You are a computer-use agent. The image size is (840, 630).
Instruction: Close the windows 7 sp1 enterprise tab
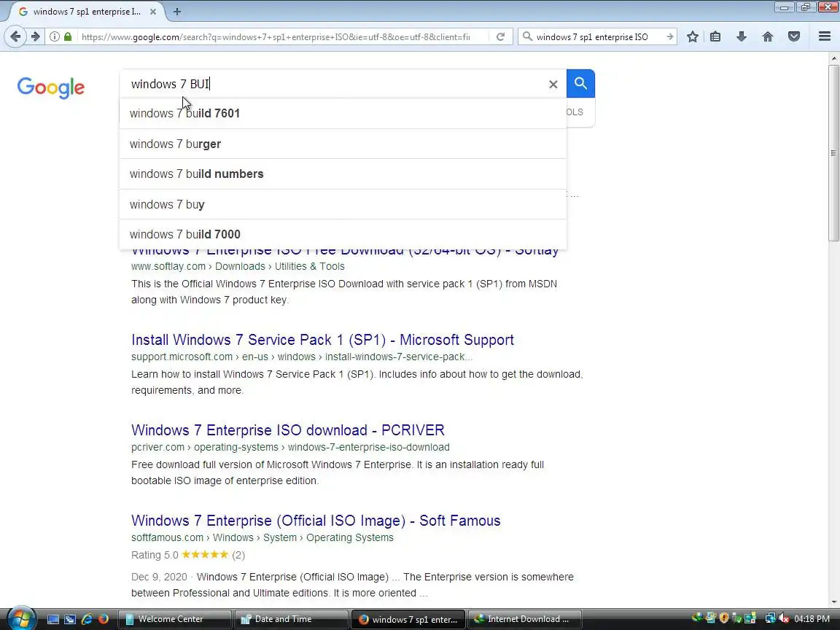(152, 11)
